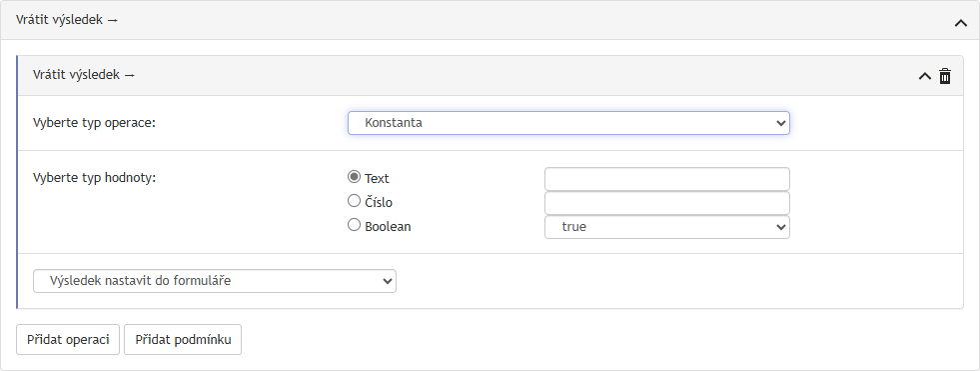Click the Přidat operaci button

point(68,340)
